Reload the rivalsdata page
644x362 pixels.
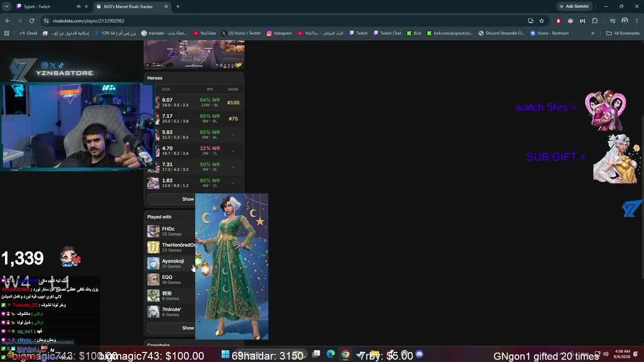point(32,21)
